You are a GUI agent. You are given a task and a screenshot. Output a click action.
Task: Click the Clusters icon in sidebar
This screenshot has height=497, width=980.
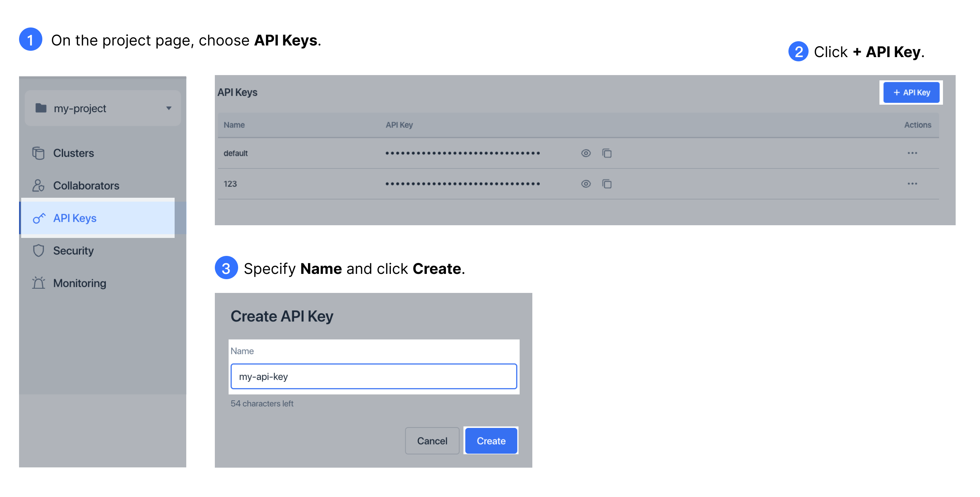click(x=38, y=153)
